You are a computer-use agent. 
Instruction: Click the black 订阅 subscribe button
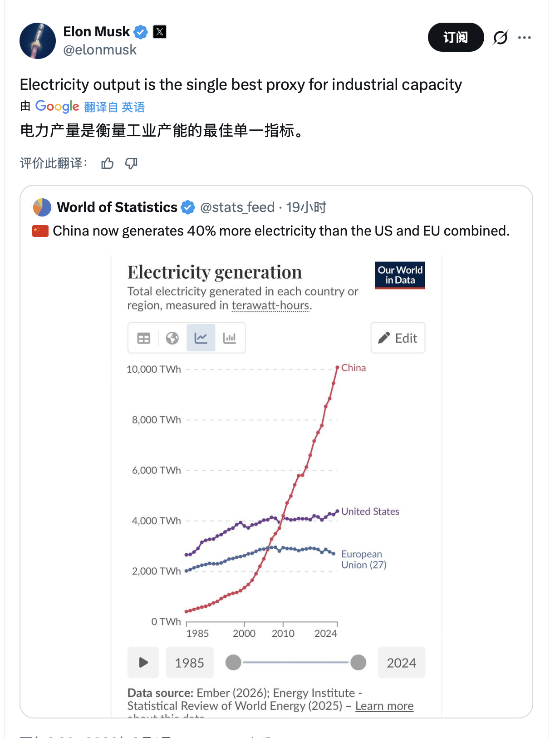tap(456, 37)
